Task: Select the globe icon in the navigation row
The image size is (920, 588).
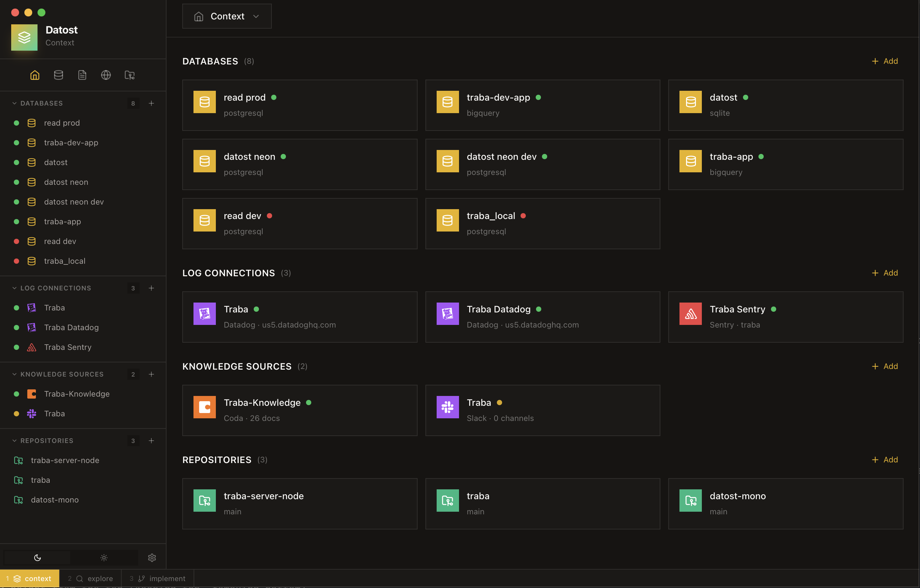Action: (106, 75)
